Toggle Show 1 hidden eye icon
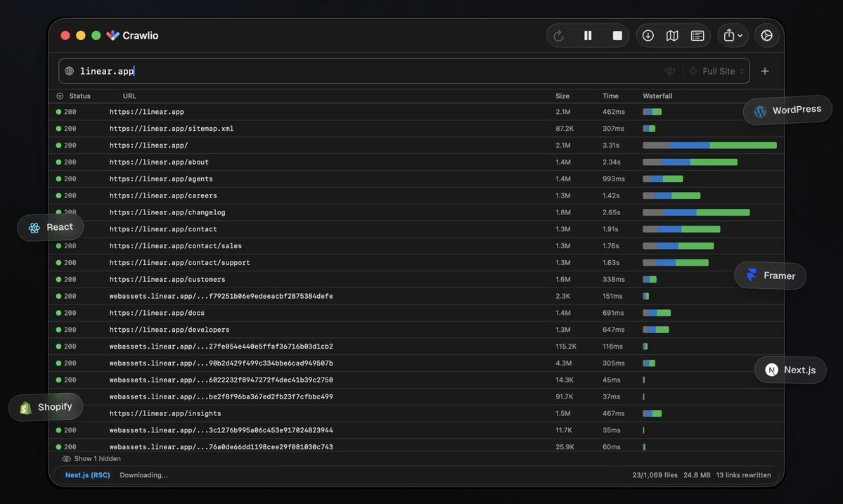Screen dimensions: 843x504 66,459
